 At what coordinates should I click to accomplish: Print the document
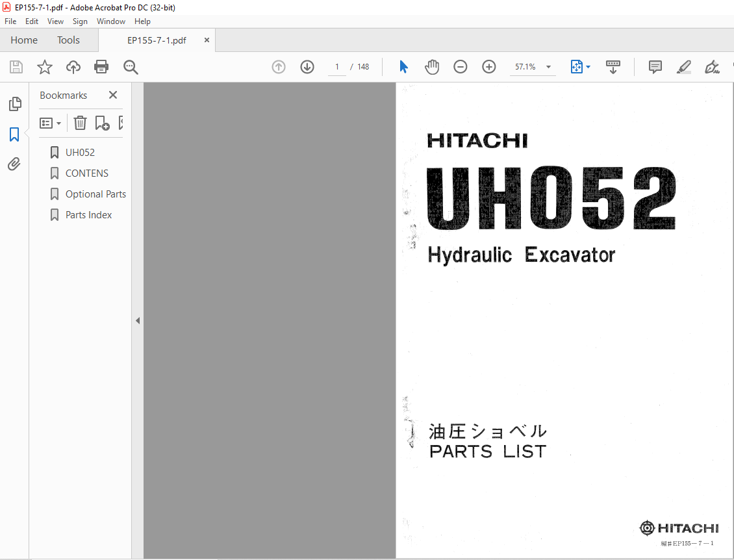tap(101, 67)
